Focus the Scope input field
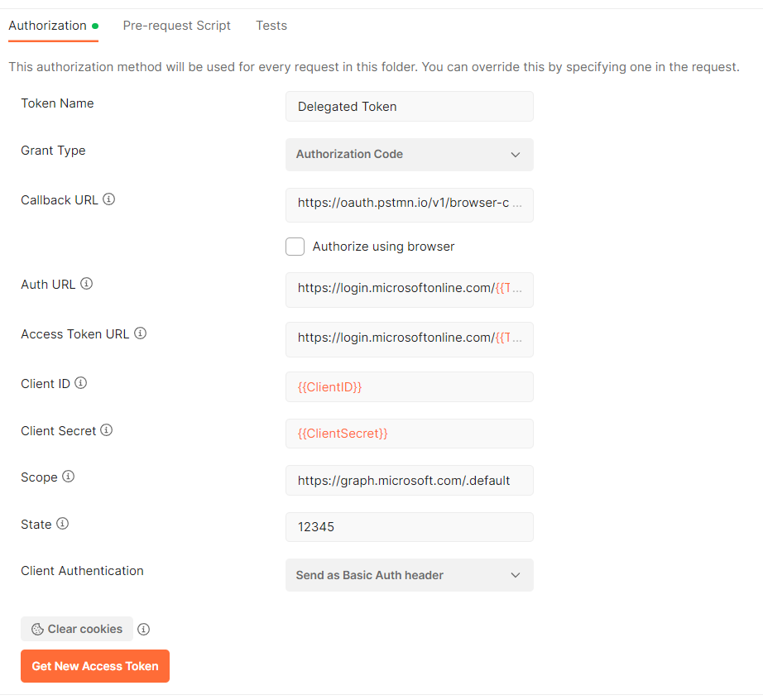Viewport: 763px width, 700px height. 410,481
